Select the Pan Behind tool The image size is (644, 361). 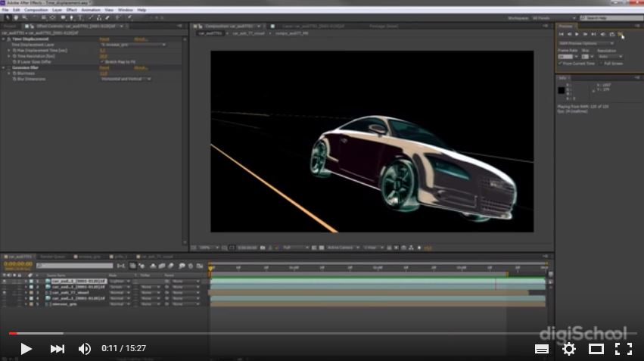[x=52, y=18]
